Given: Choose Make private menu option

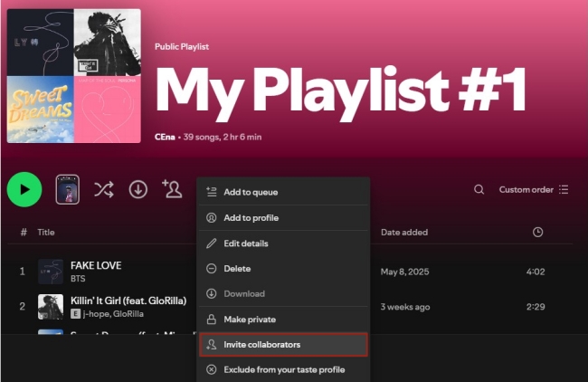Looking at the screenshot, I should pyautogui.click(x=283, y=320).
